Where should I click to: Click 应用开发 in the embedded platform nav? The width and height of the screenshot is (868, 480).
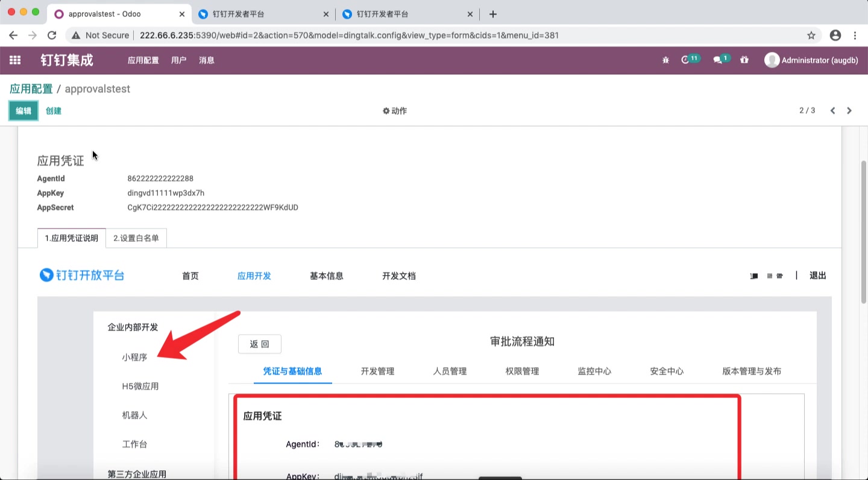pyautogui.click(x=254, y=276)
